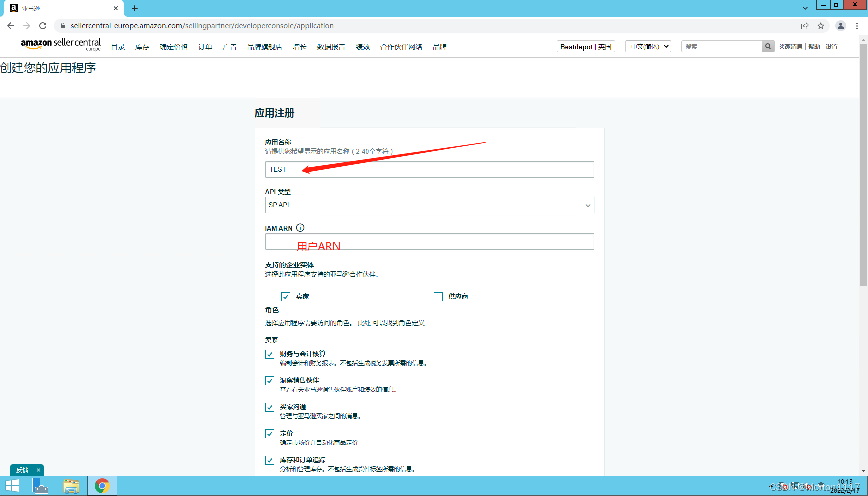Click the Chrome taskbar icon

pyautogui.click(x=102, y=486)
